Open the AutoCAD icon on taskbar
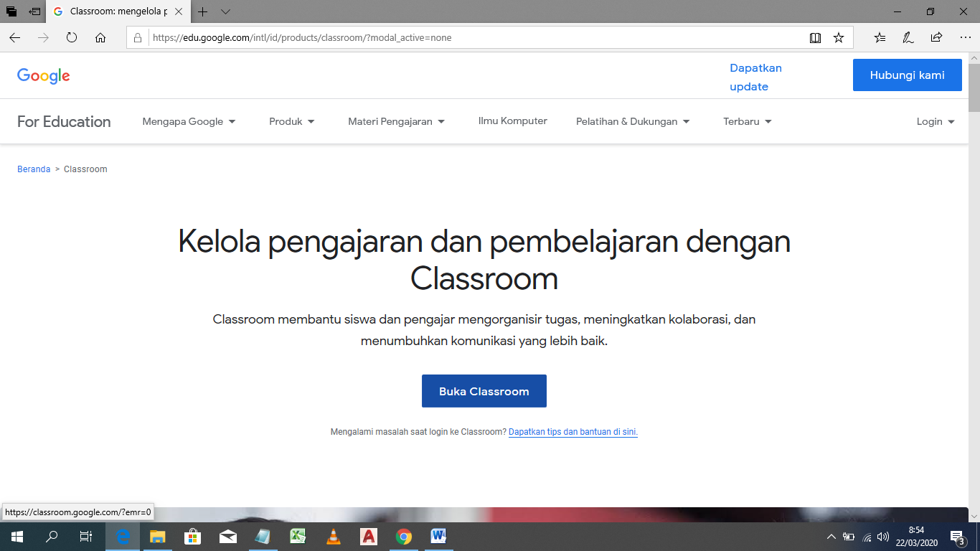Image resolution: width=980 pixels, height=551 pixels. [x=369, y=537]
